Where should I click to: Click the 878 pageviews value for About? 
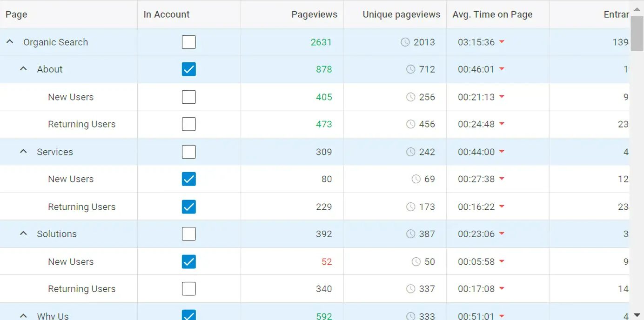click(x=324, y=69)
